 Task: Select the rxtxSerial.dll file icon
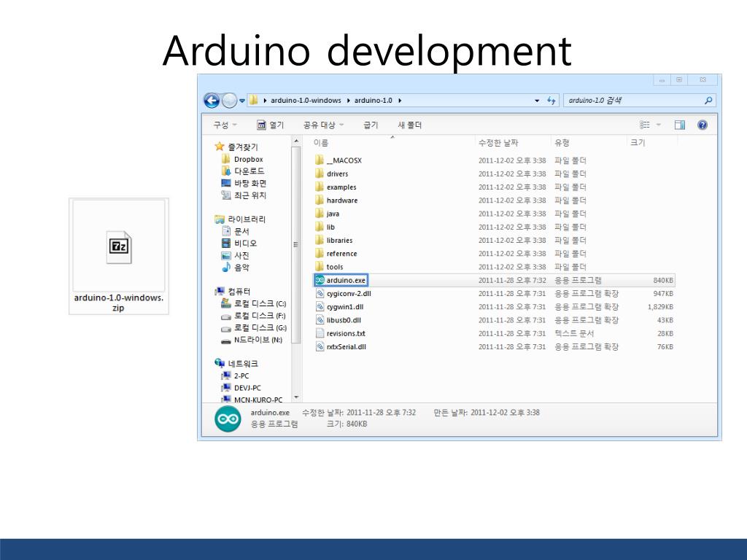(x=320, y=346)
